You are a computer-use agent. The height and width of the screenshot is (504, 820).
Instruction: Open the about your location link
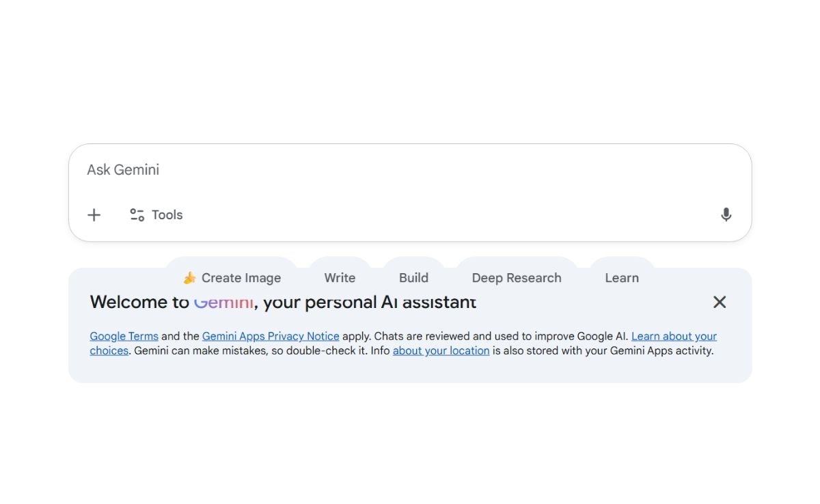tap(441, 350)
